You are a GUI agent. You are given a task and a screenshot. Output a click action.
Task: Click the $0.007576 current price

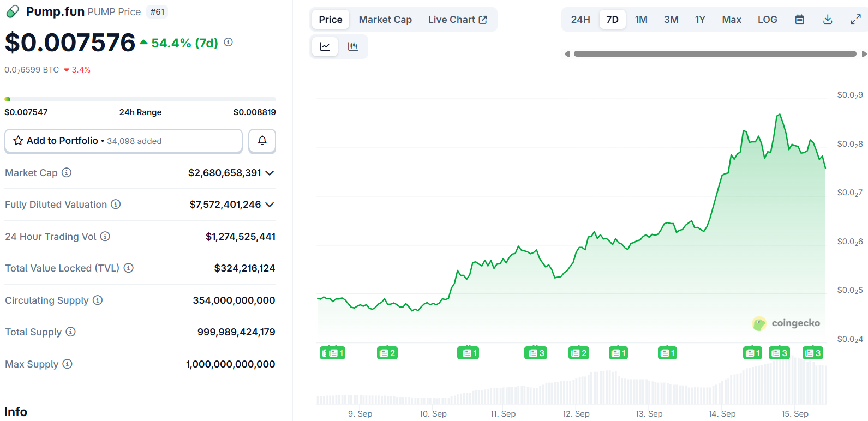click(70, 43)
